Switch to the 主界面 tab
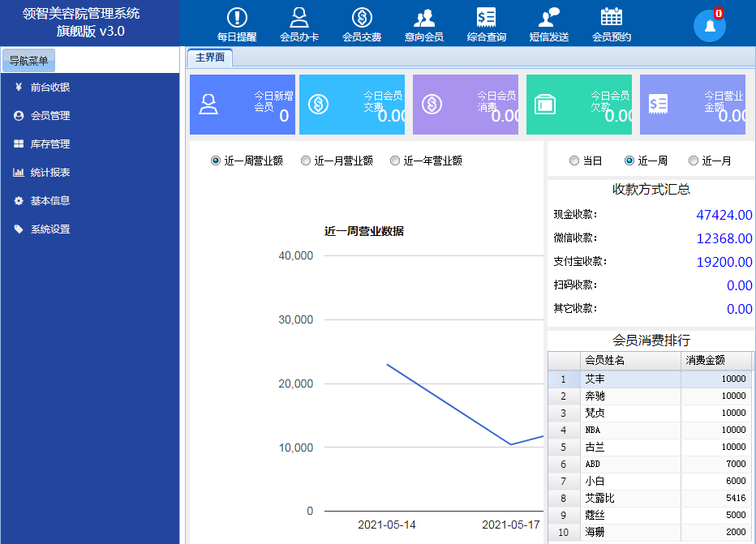The image size is (756, 544). coord(210,58)
